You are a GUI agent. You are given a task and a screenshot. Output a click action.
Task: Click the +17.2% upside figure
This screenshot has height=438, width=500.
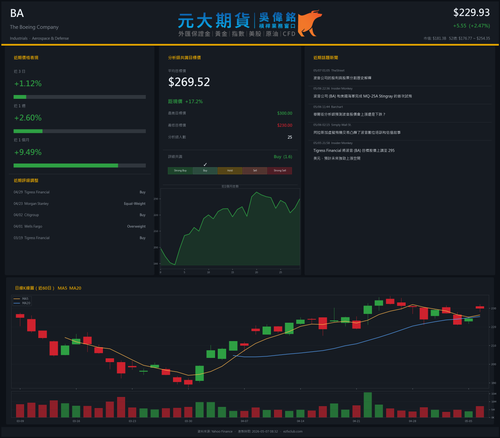click(x=194, y=101)
